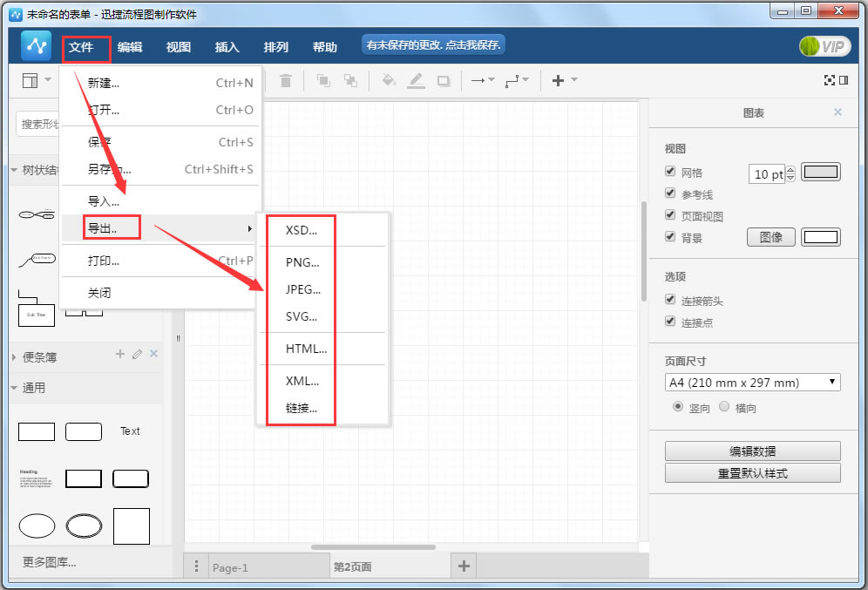
Task: Uncheck the 网格 (grid) checkbox
Action: pos(669,173)
